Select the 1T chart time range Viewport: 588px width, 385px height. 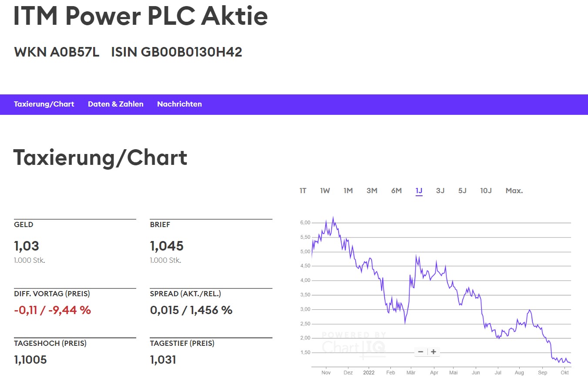tap(303, 191)
